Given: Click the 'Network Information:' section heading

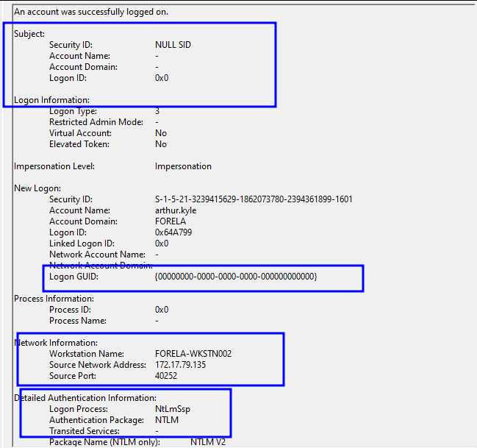Looking at the screenshot, I should click(56, 343).
